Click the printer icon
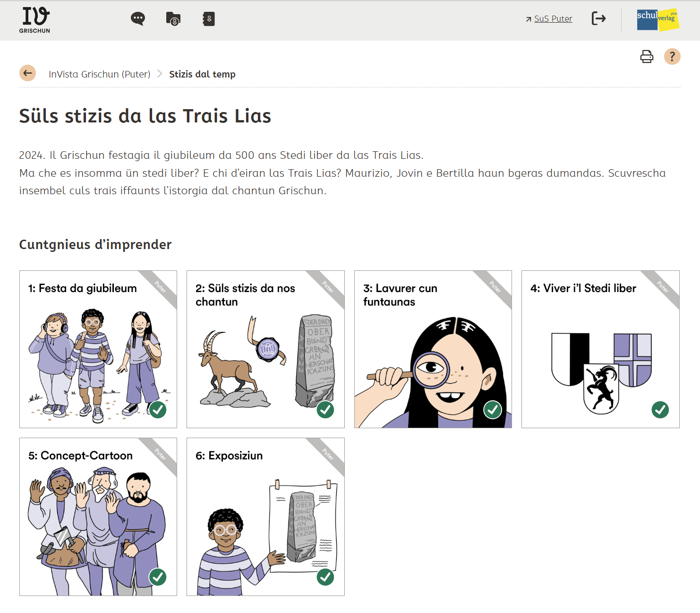 pyautogui.click(x=647, y=57)
